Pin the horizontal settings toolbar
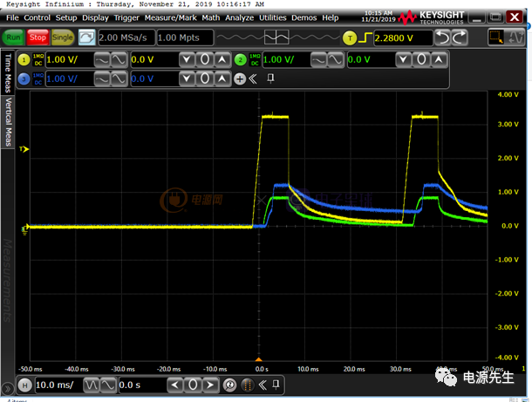Viewport: 532px width, 402px height. coord(276,385)
